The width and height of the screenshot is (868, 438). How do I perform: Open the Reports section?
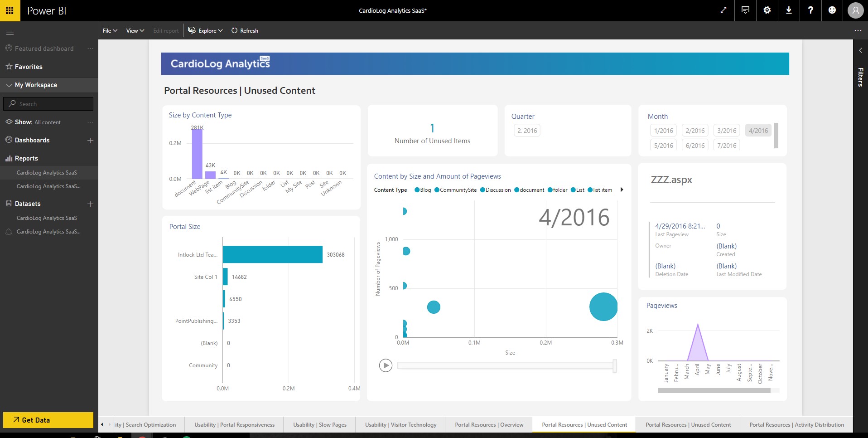pyautogui.click(x=26, y=158)
